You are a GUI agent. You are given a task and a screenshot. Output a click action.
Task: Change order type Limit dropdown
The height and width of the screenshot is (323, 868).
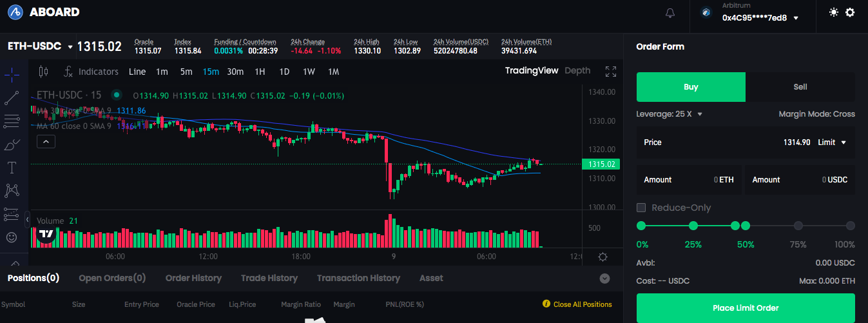point(832,142)
